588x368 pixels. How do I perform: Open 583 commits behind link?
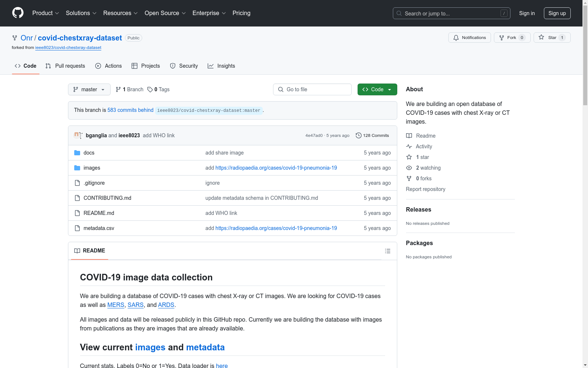130,110
